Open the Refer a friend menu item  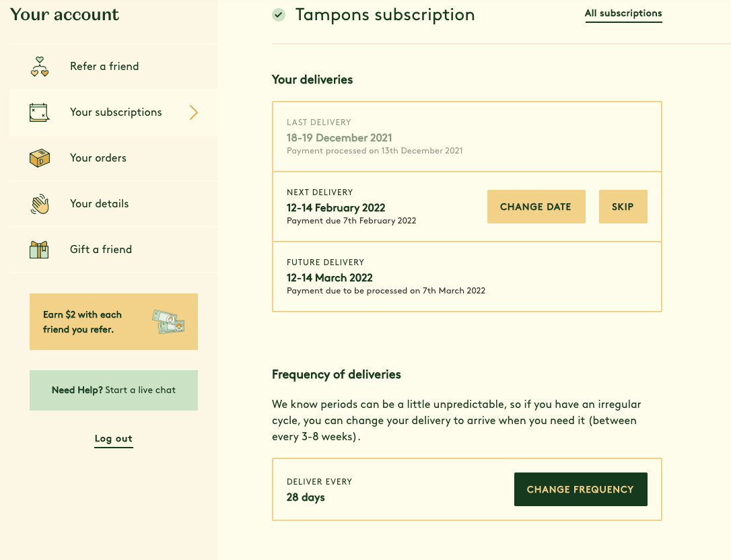104,67
